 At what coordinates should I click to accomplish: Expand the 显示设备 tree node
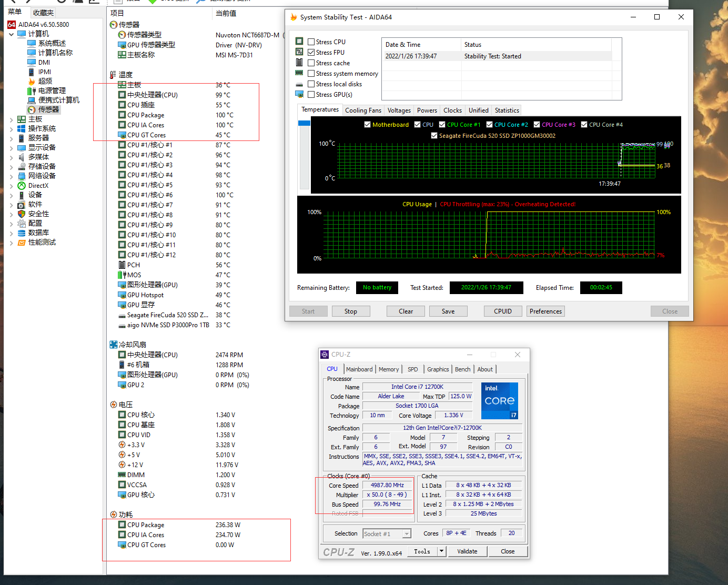click(x=12, y=148)
